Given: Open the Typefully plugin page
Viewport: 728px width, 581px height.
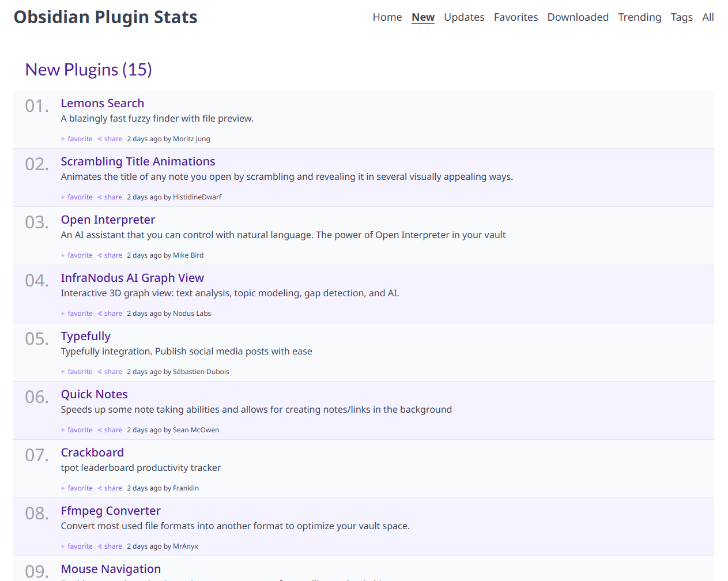Looking at the screenshot, I should tap(86, 336).
